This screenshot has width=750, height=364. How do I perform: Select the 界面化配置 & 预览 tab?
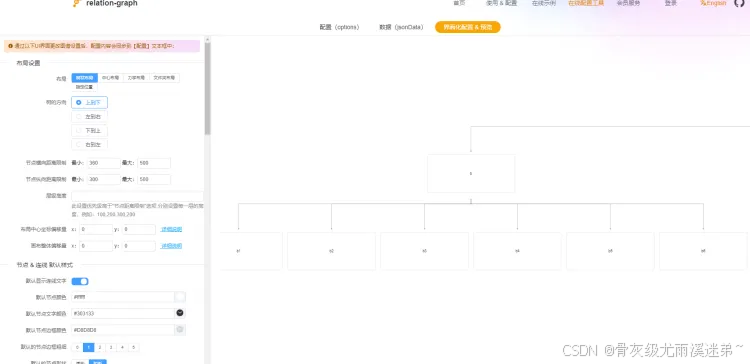click(467, 27)
